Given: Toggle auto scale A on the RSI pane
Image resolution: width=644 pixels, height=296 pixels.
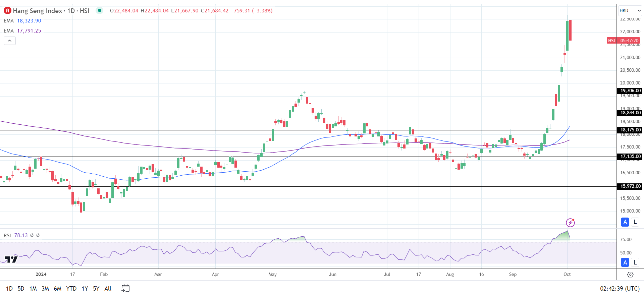Looking at the screenshot, I should pyautogui.click(x=625, y=262).
